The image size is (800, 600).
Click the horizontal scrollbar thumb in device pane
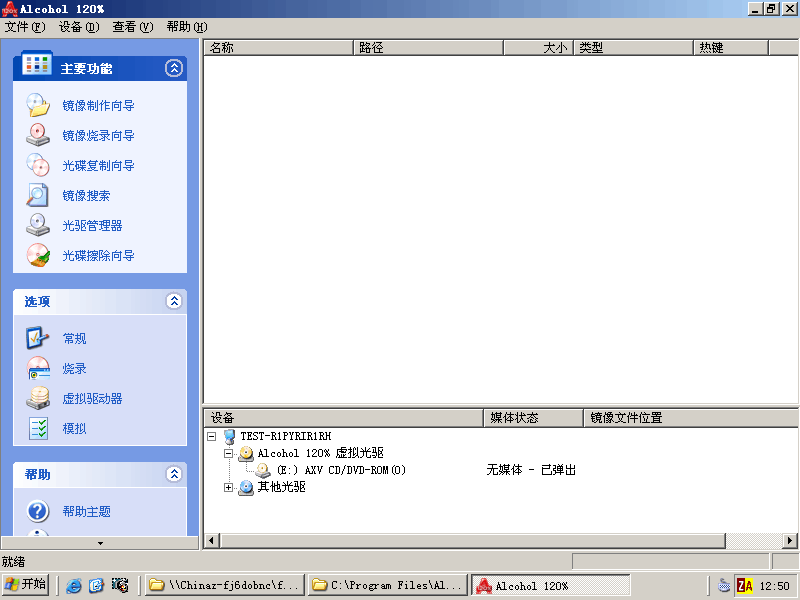click(x=472, y=540)
